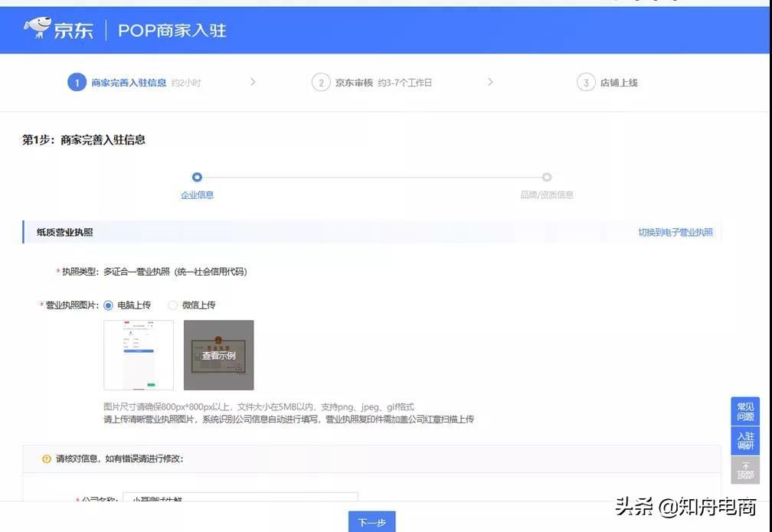Image resolution: width=772 pixels, height=532 pixels.
Task: Click the orange warning info icon
Action: click(x=46, y=459)
